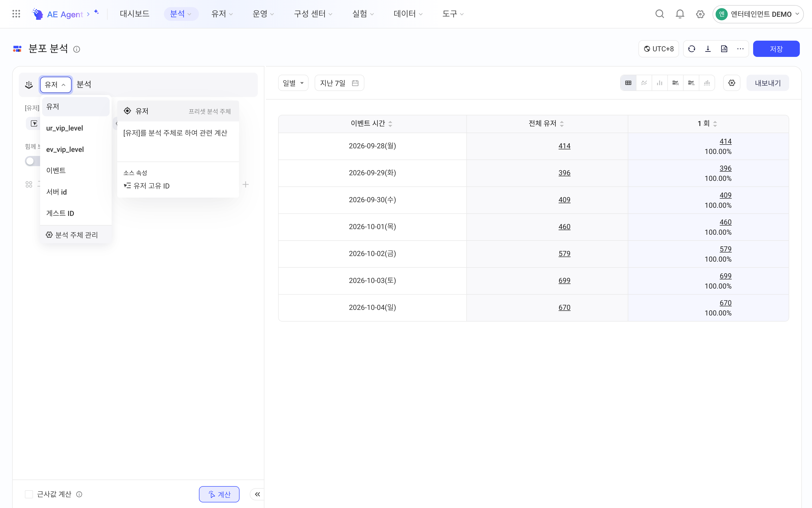The width and height of the screenshot is (812, 508).
Task: Switch to bar chart view icon
Action: click(660, 83)
